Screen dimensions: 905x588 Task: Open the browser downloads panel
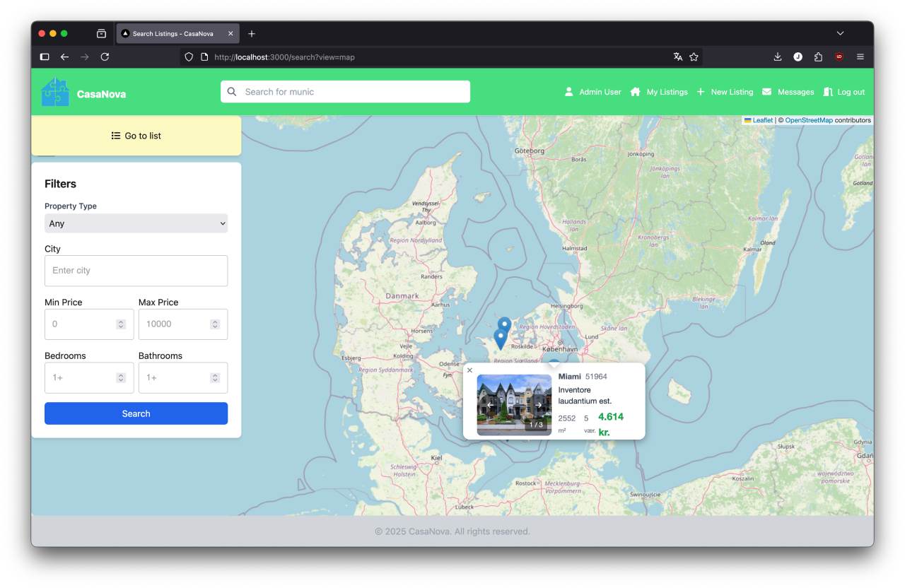click(x=778, y=57)
